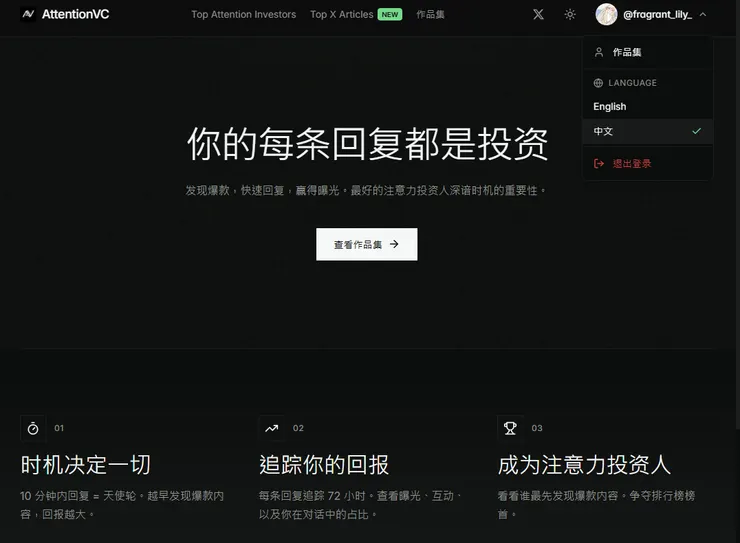740x543 pixels.
Task: Open Top X Articles nav item
Action: coord(342,15)
